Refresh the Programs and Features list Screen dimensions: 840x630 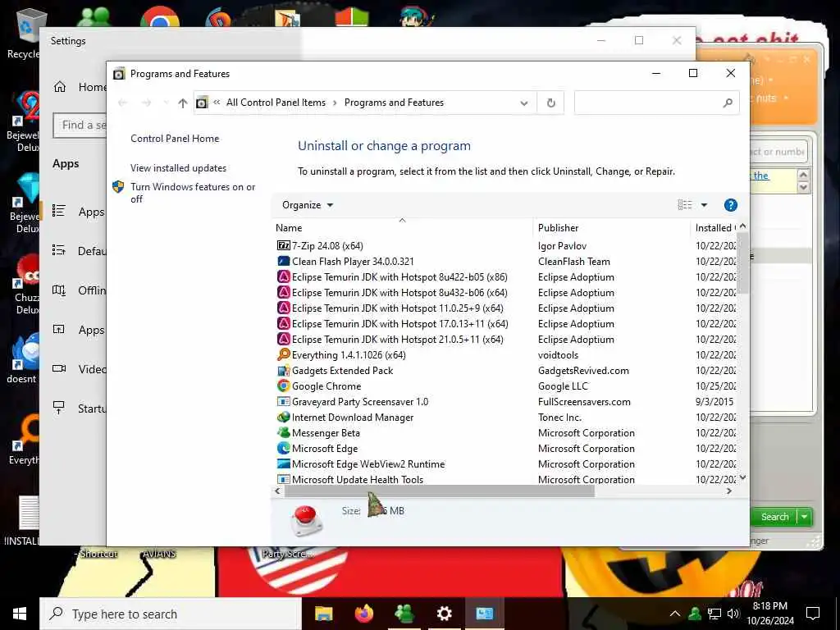coord(550,103)
